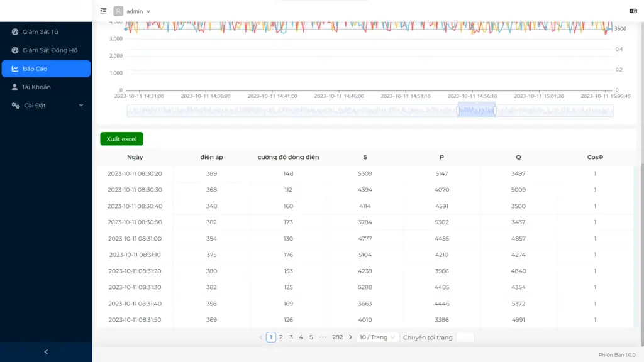The height and width of the screenshot is (362, 644).
Task: Click the next page arrow
Action: (x=350, y=337)
